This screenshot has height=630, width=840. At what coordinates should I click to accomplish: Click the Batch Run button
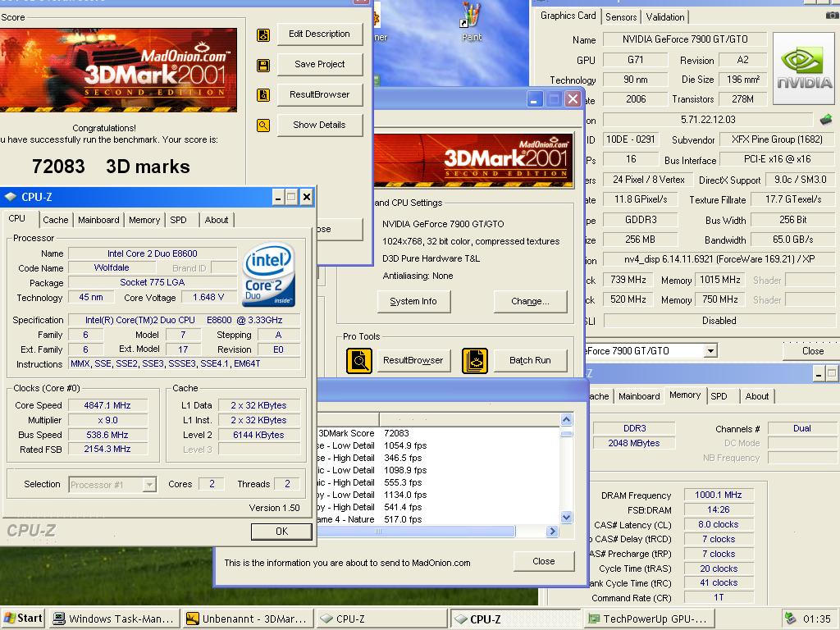[530, 361]
